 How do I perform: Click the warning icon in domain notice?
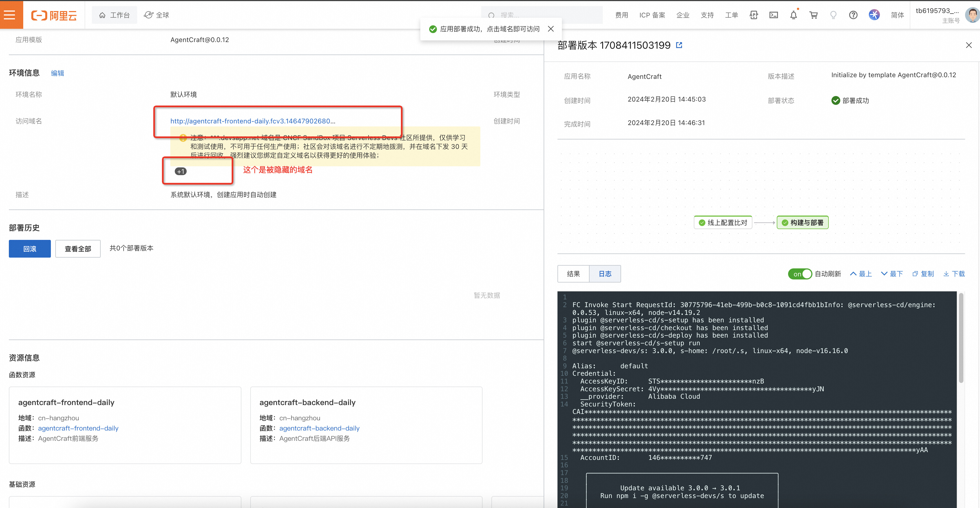[183, 138]
